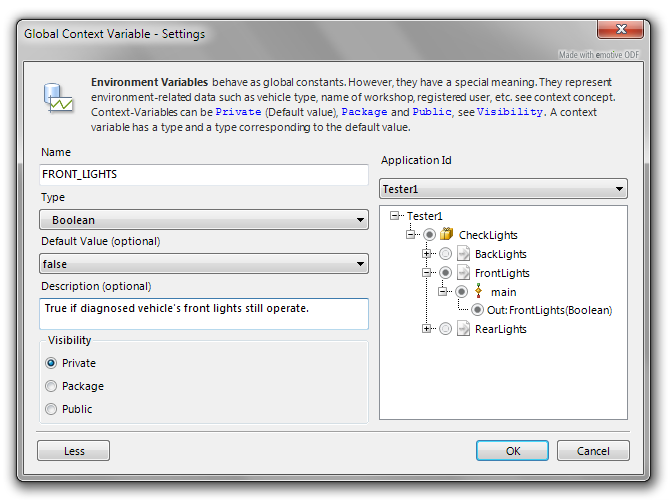The width and height of the screenshot is (669, 500).
Task: Select the Private visibility option
Action: coord(52,363)
